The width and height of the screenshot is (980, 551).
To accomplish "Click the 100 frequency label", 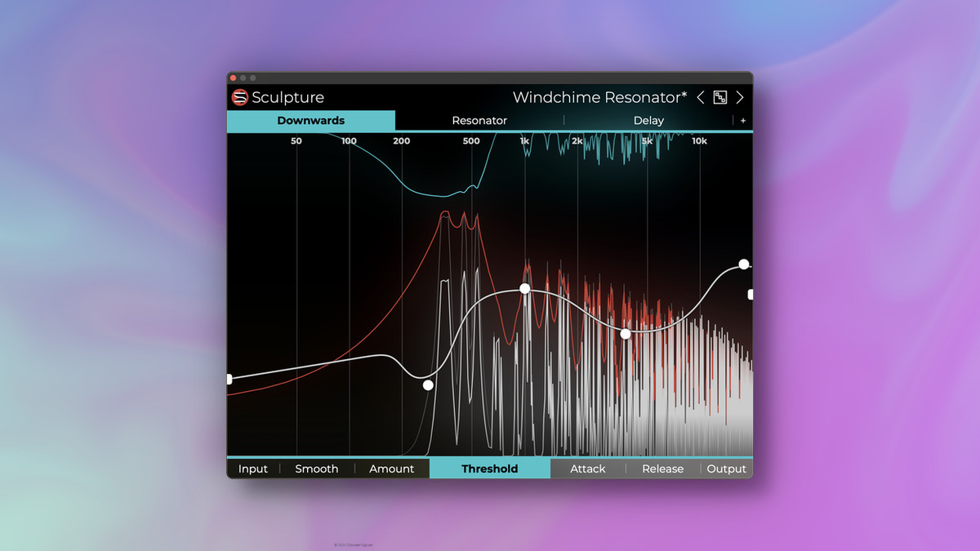I will coord(349,141).
